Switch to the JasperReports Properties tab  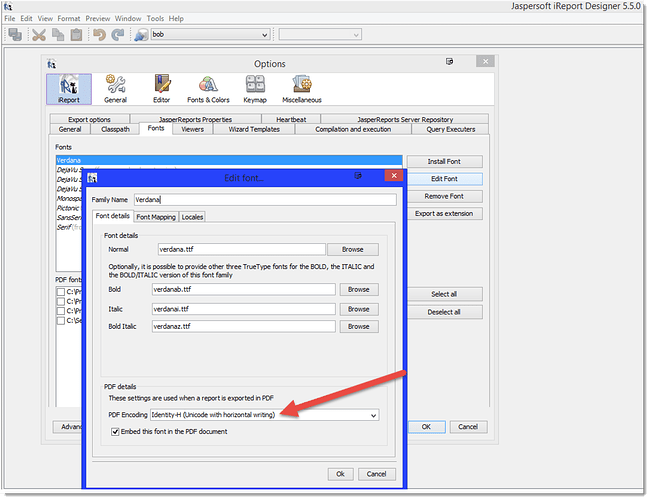(x=195, y=119)
